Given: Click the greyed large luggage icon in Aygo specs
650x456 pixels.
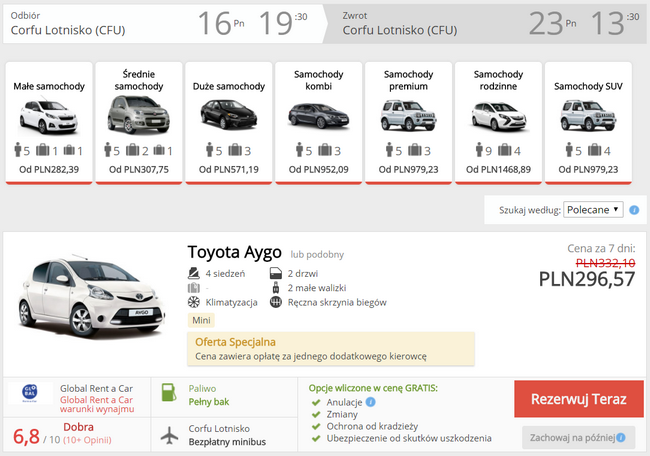Looking at the screenshot, I should pyautogui.click(x=194, y=288).
